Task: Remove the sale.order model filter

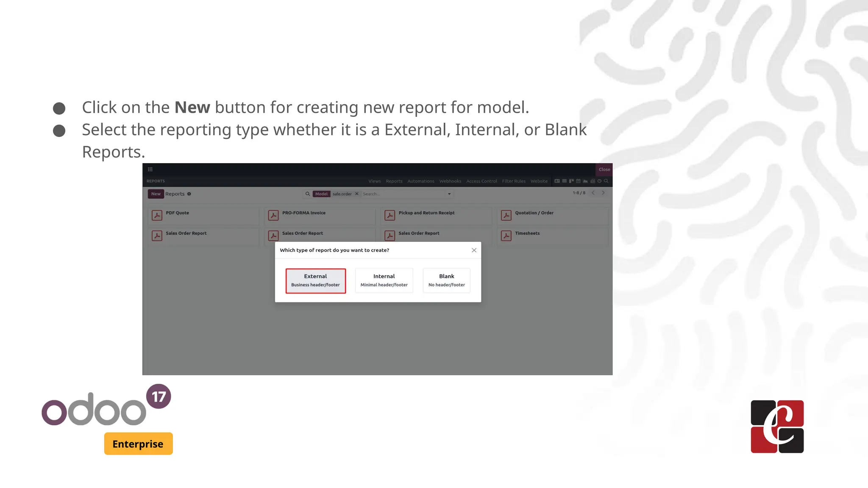Action: point(357,194)
